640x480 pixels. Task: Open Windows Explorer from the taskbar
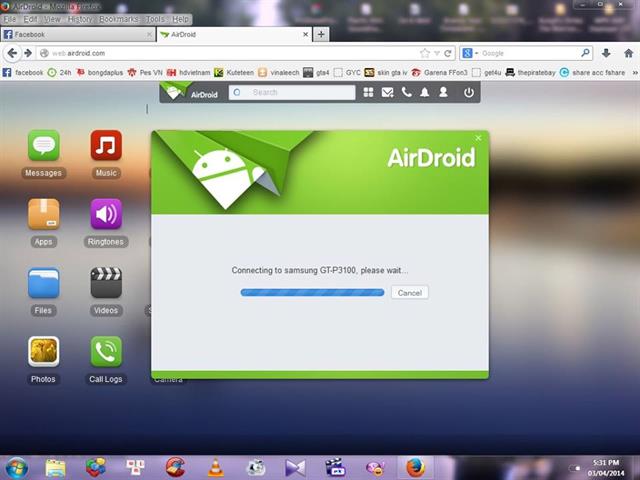(x=56, y=468)
